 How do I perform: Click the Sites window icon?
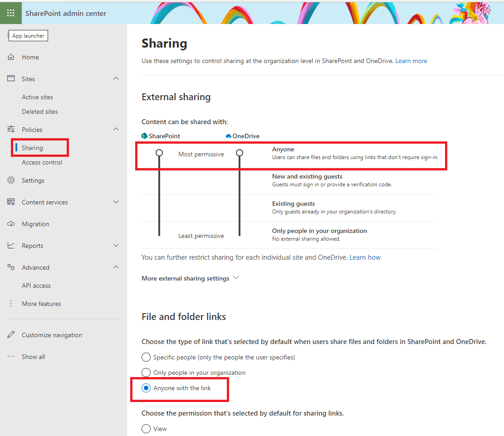[11, 78]
